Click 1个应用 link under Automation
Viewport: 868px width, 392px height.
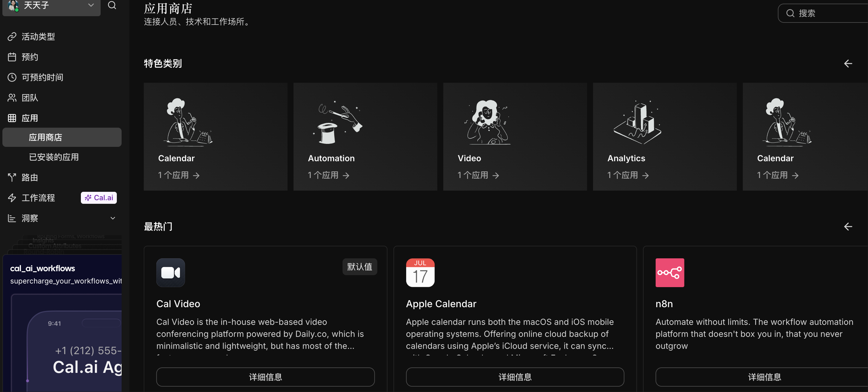tap(329, 175)
